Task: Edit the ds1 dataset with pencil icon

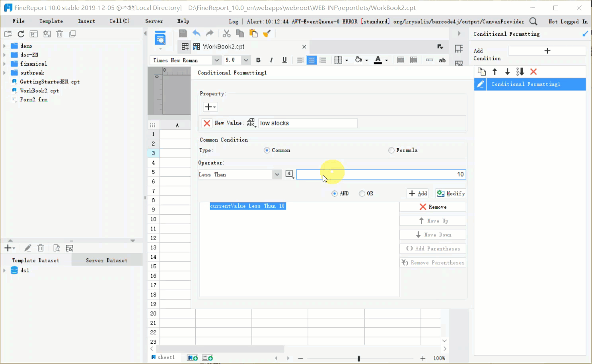Action: click(x=28, y=248)
